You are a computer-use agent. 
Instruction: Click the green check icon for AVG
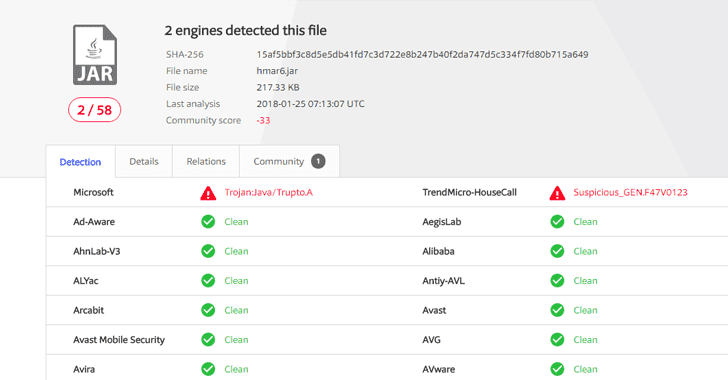coord(557,340)
